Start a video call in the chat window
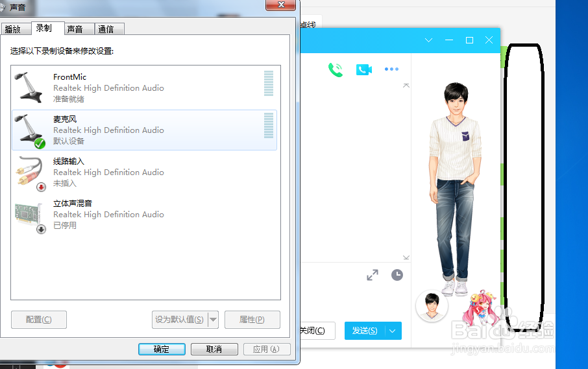Image resolution: width=588 pixels, height=369 pixels. [x=363, y=69]
